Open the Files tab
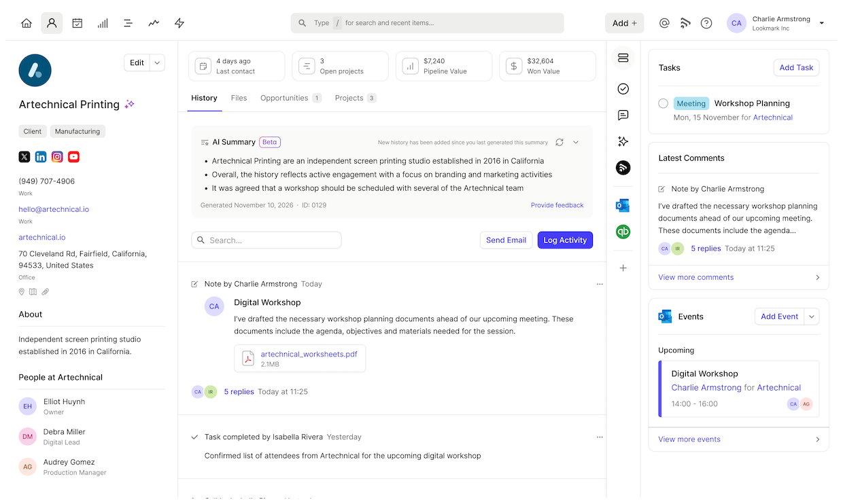This screenshot has width=843, height=504. tap(239, 98)
